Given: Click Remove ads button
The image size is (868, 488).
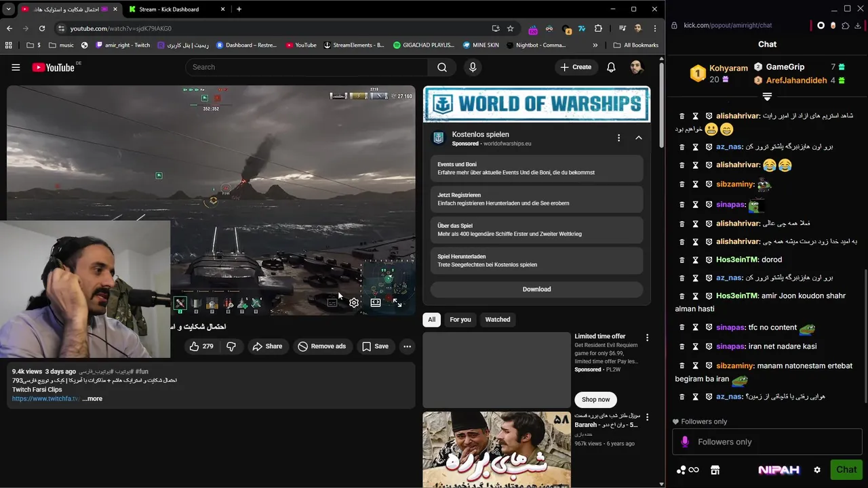Looking at the screenshot, I should pyautogui.click(x=322, y=346).
